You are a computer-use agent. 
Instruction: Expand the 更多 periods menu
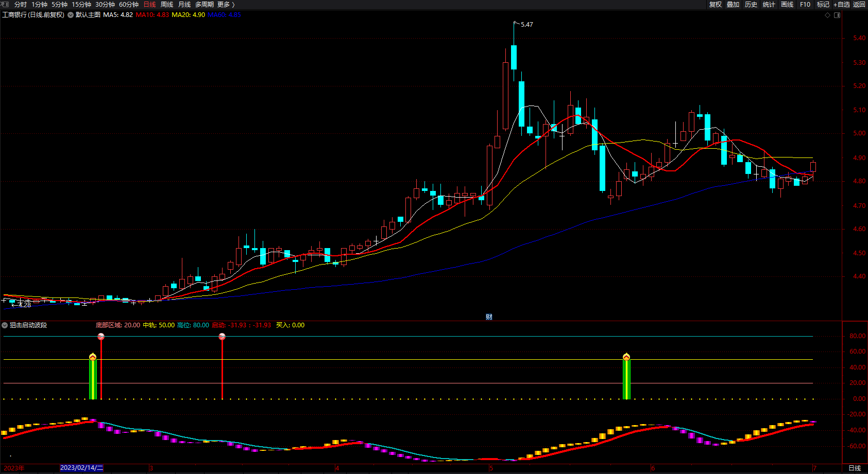(226, 5)
